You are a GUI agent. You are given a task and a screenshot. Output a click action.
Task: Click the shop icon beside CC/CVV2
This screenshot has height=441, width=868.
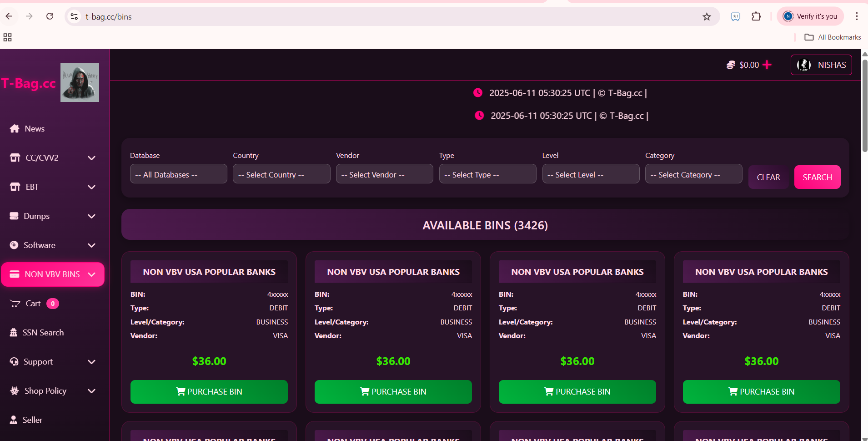15,157
